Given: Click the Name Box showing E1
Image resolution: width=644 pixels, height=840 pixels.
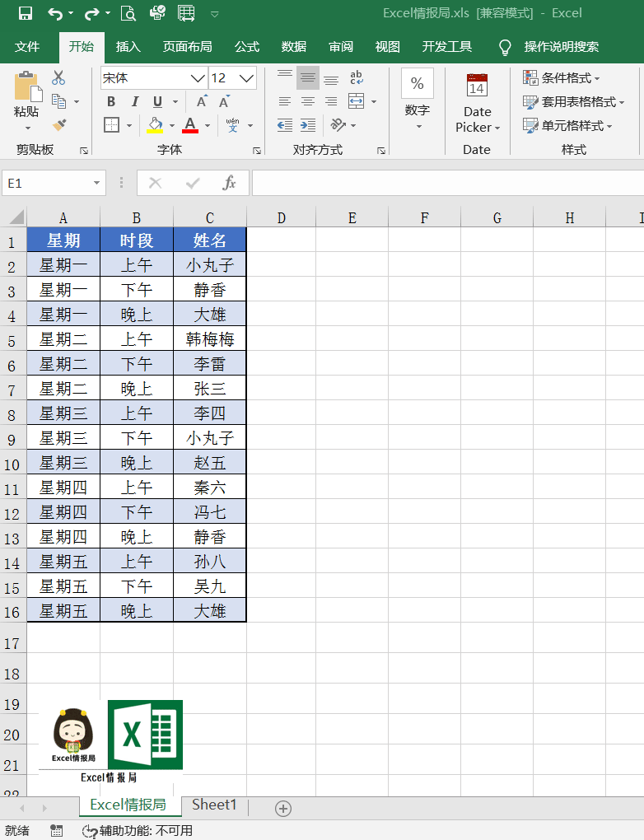Looking at the screenshot, I should tap(48, 183).
